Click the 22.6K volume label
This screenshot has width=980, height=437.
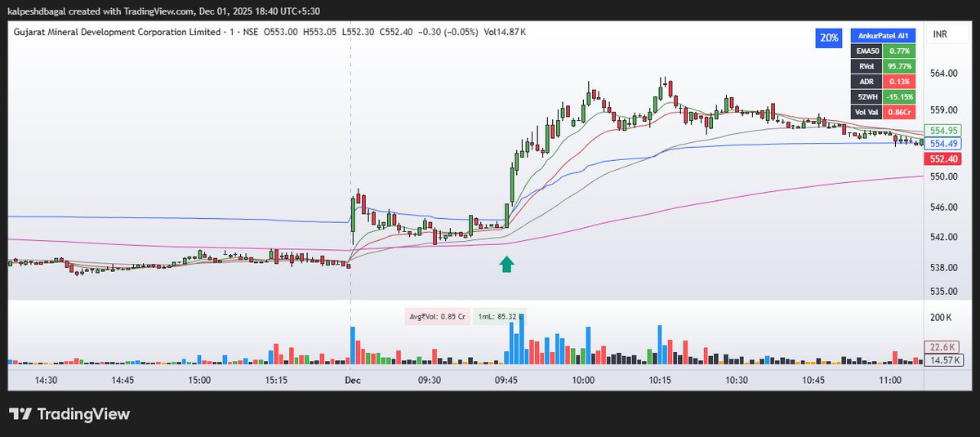click(x=942, y=346)
